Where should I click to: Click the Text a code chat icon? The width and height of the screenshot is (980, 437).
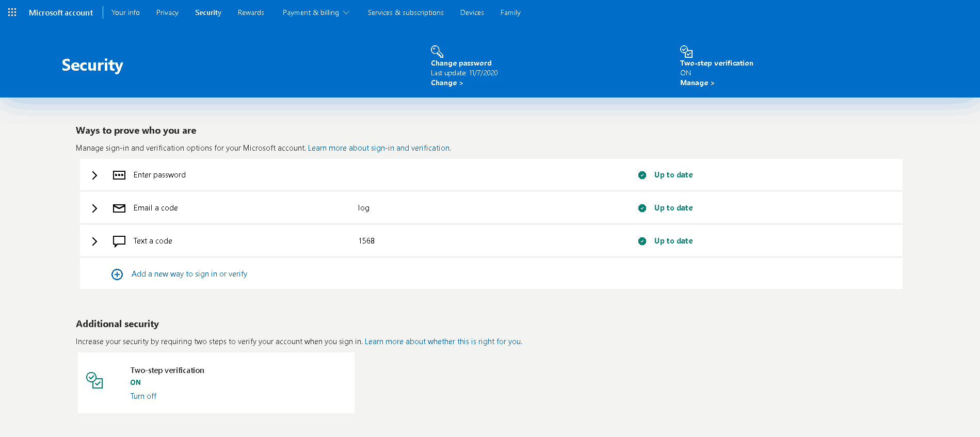119,241
